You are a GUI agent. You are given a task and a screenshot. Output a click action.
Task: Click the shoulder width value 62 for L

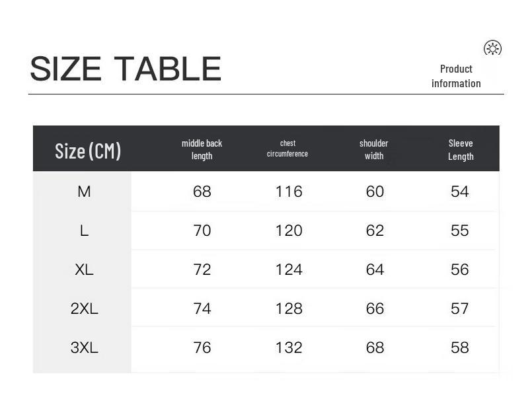[375, 231]
